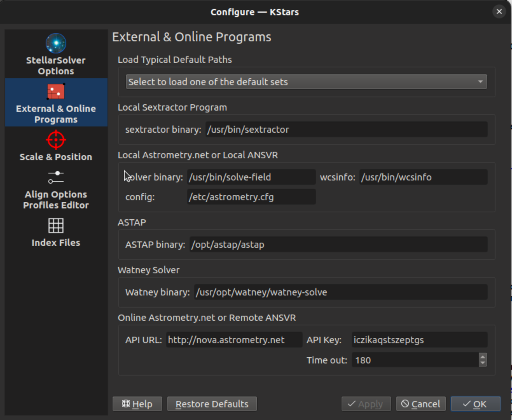Image resolution: width=512 pixels, height=420 pixels.
Task: Confirm settings with the OK button
Action: (x=475, y=404)
